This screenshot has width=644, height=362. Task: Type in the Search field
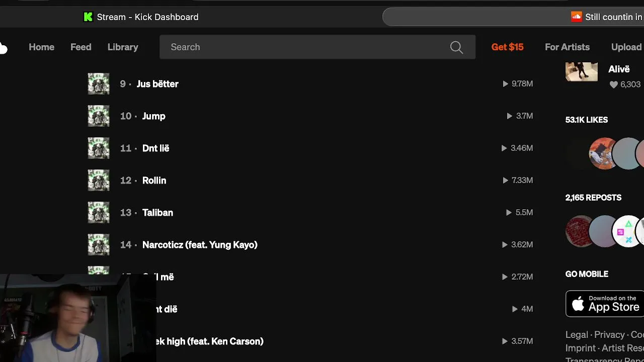point(302,47)
